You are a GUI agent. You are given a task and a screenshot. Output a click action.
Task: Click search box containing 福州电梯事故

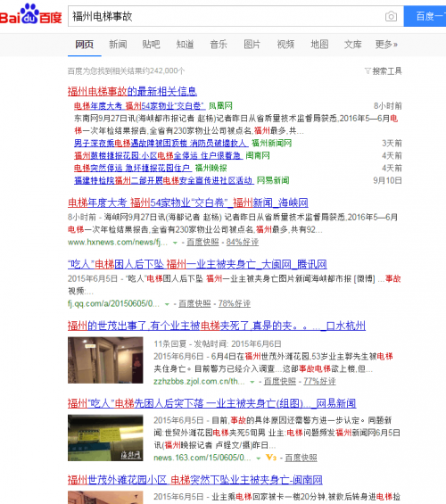tap(235, 16)
